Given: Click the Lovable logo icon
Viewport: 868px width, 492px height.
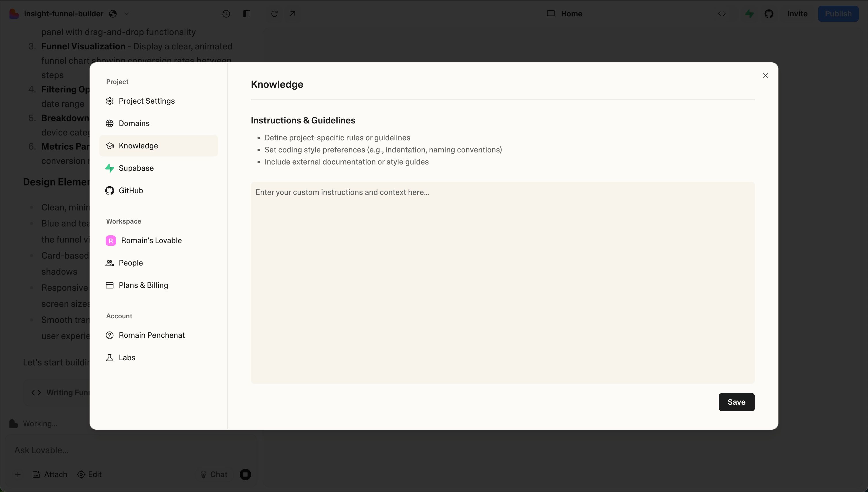Looking at the screenshot, I should (x=14, y=14).
